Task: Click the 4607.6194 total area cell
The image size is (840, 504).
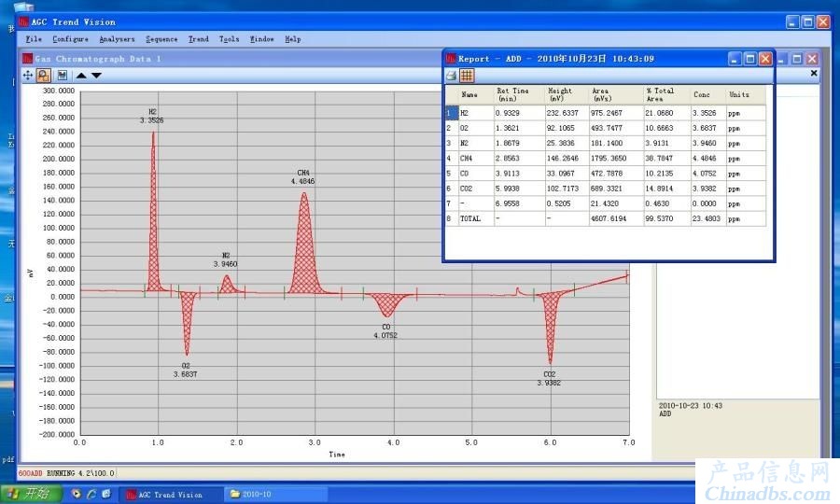Action: click(x=616, y=218)
